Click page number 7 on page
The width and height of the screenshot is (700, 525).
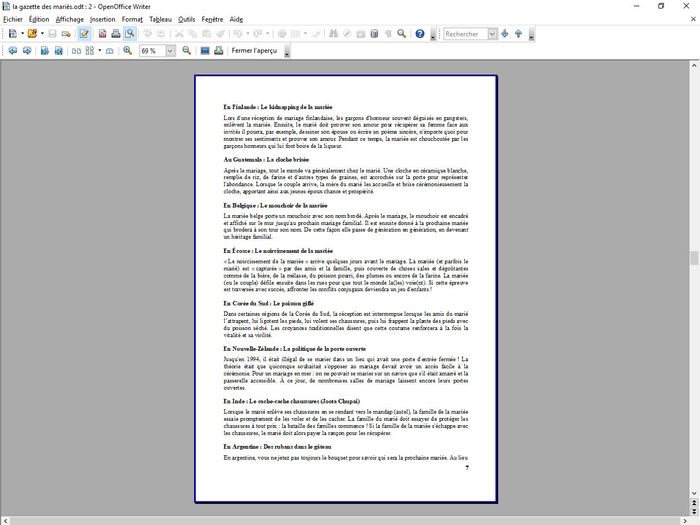[x=467, y=468]
